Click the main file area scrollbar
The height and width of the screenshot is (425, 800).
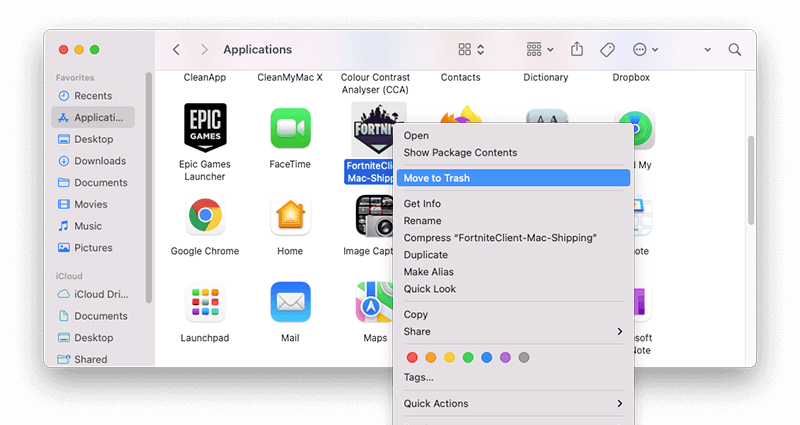751,180
